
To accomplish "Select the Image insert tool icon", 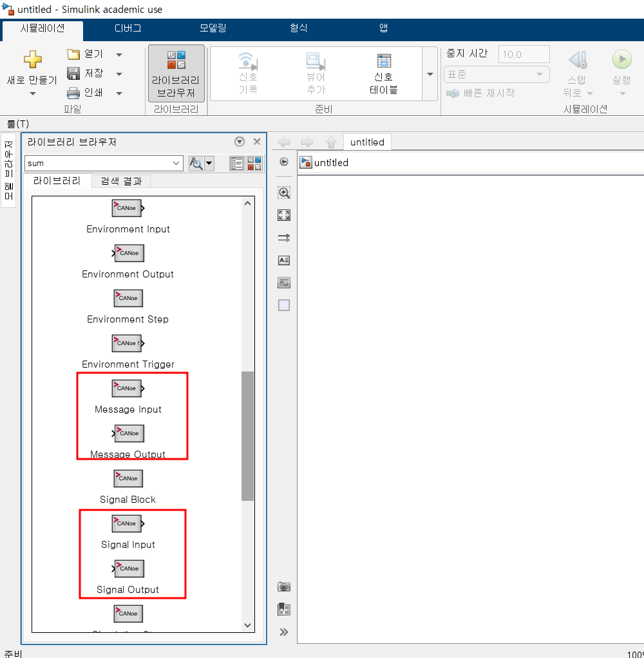I will [x=284, y=283].
